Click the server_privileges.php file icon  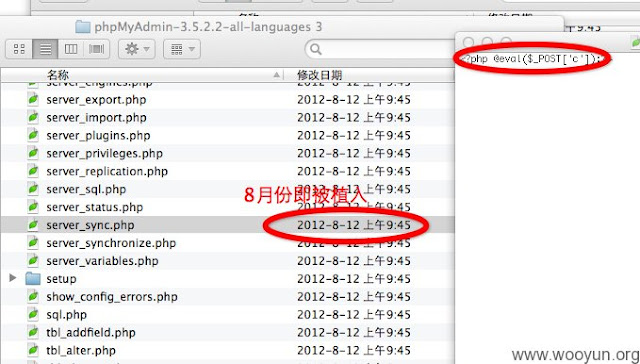tap(33, 153)
